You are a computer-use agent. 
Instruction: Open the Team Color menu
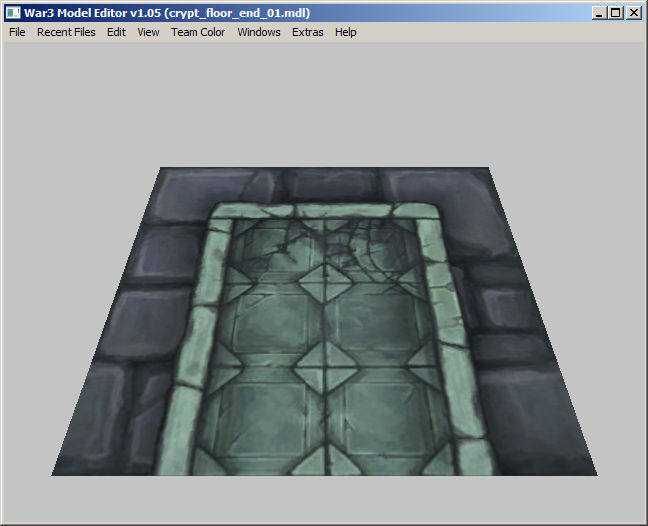(198, 32)
